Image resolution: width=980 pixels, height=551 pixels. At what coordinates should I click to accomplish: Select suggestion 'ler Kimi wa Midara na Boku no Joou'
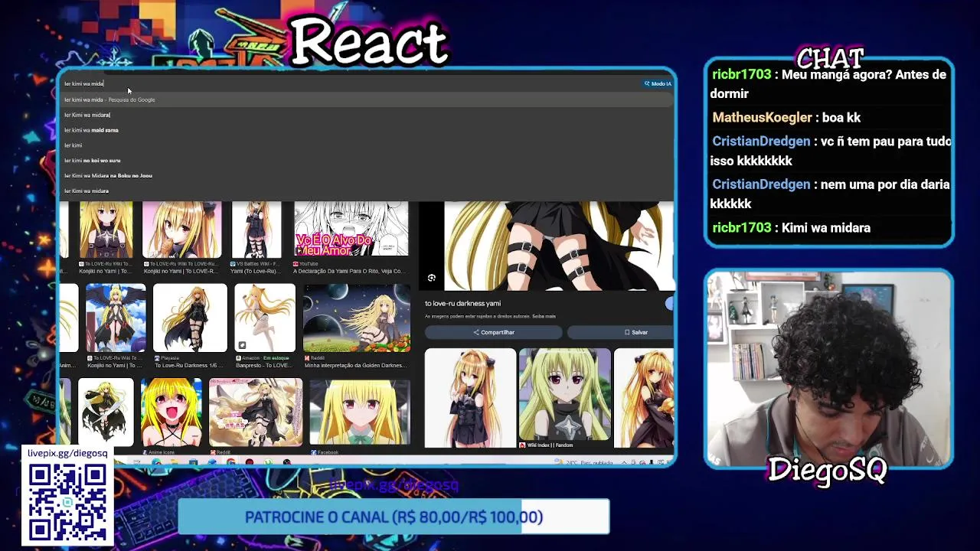tap(367, 176)
